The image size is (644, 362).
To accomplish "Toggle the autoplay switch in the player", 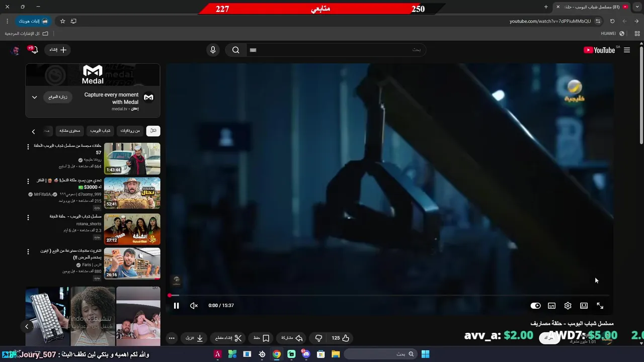I will pyautogui.click(x=535, y=306).
